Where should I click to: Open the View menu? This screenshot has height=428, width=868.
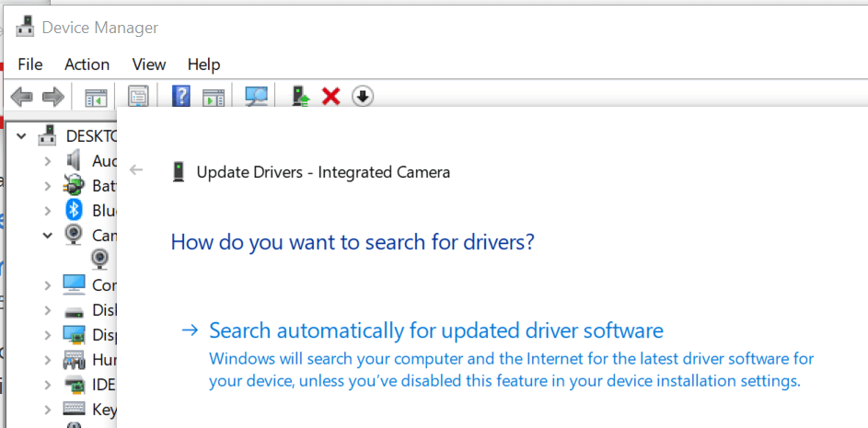[149, 64]
